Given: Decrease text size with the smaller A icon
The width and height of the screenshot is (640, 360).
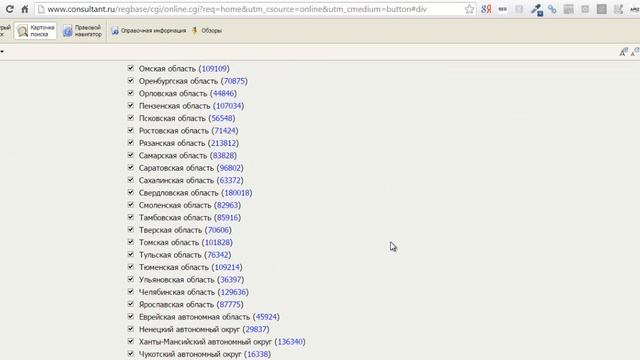Looking at the screenshot, I should pos(636,52).
